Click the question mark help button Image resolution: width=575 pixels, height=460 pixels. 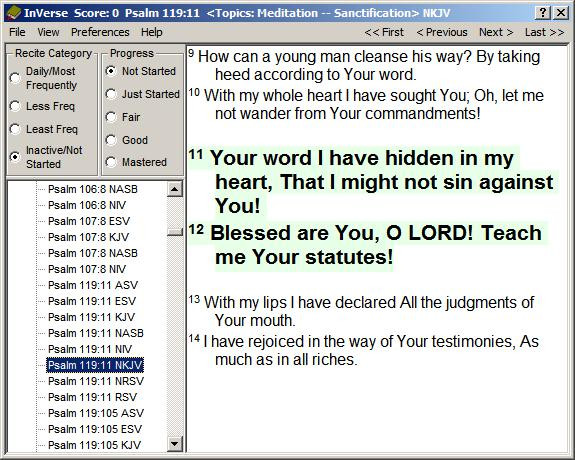(543, 13)
